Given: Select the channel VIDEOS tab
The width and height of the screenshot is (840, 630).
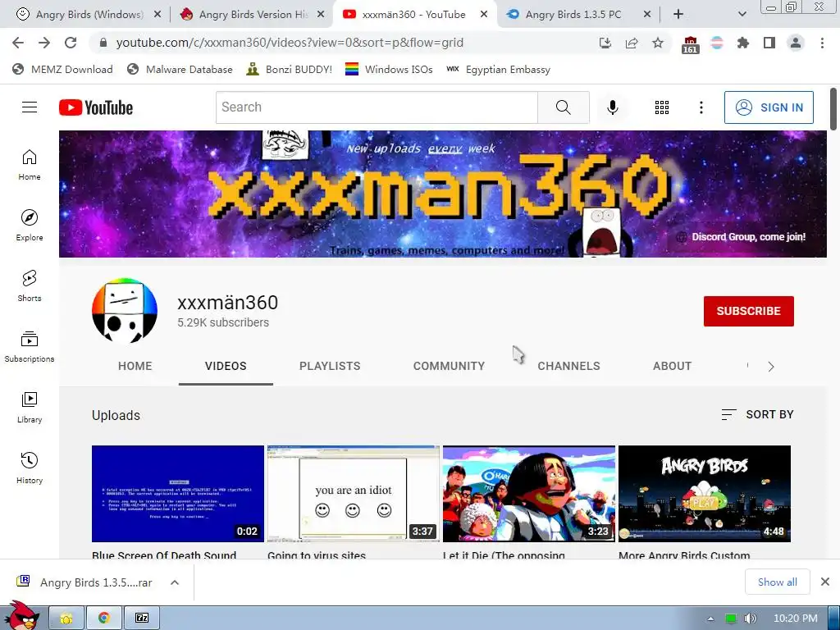Looking at the screenshot, I should point(226,366).
